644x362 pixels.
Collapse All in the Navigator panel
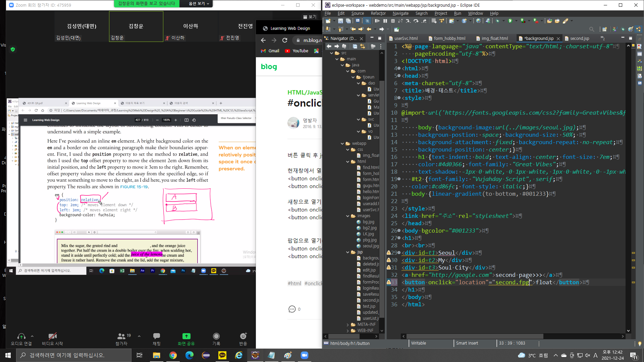tap(355, 46)
